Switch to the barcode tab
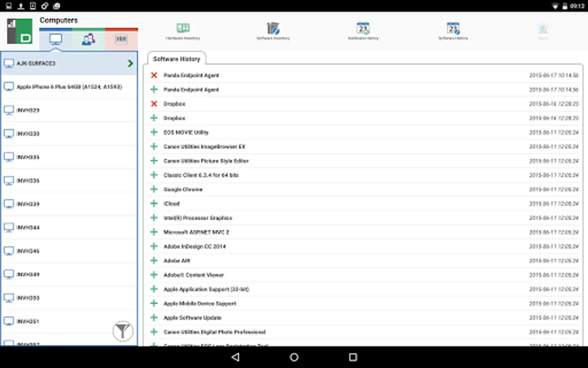The image size is (588, 368). tap(121, 40)
